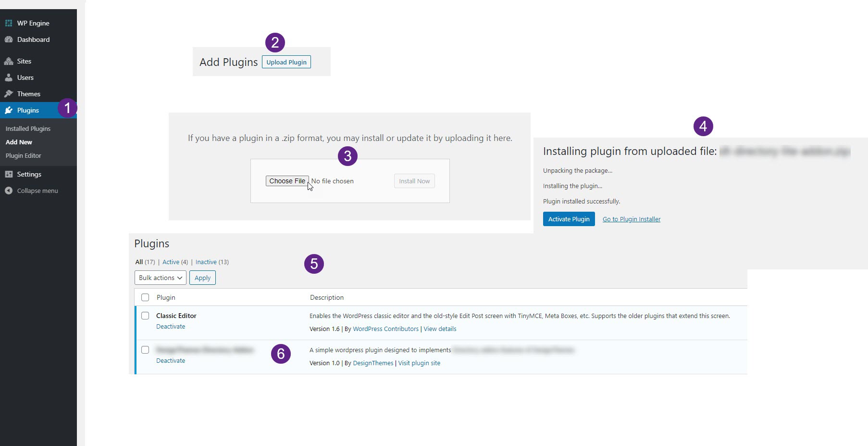Open Themes via the brush icon

[9, 94]
